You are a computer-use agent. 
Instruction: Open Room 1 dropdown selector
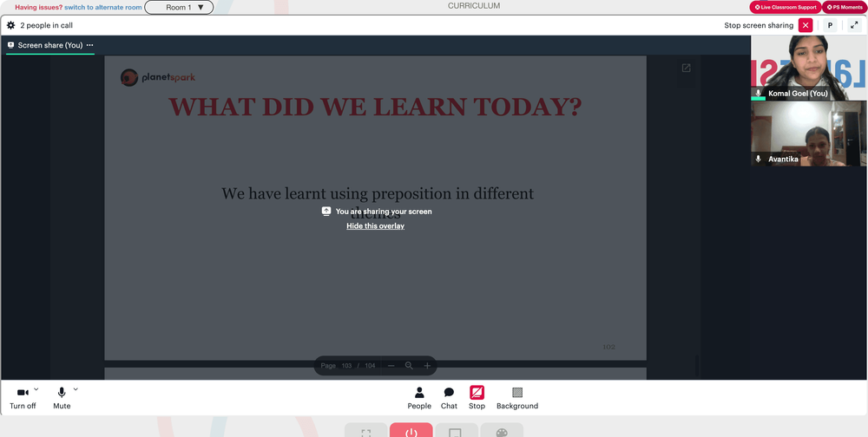coord(179,8)
